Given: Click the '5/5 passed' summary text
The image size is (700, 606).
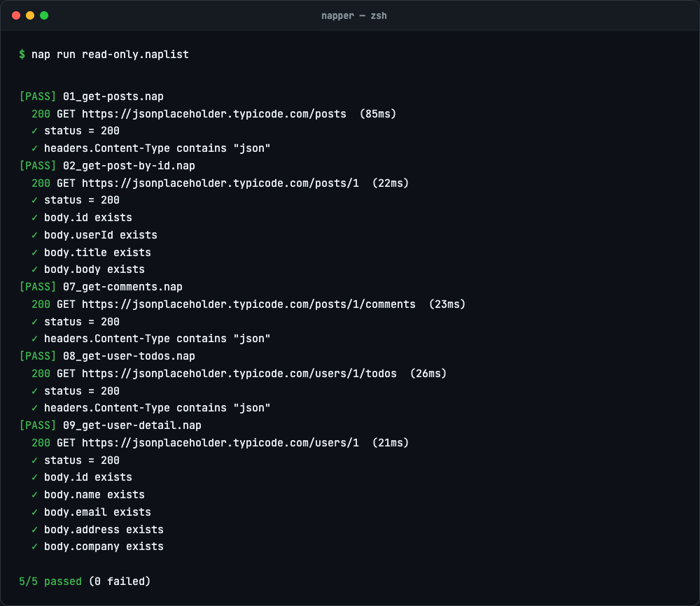Looking at the screenshot, I should click(50, 581).
